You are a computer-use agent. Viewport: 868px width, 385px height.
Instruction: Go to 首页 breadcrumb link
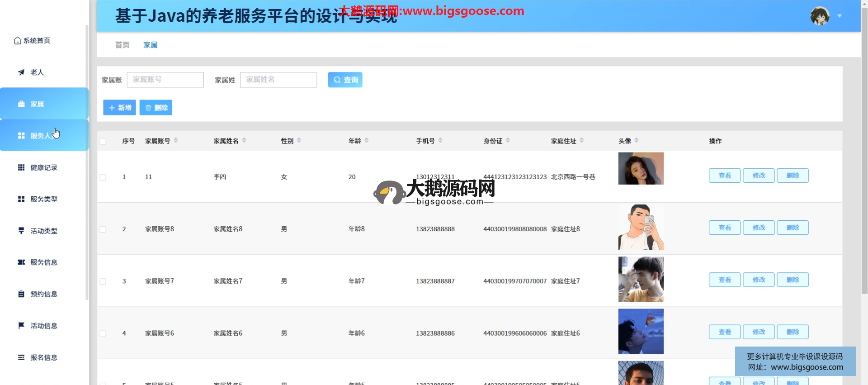(x=122, y=45)
